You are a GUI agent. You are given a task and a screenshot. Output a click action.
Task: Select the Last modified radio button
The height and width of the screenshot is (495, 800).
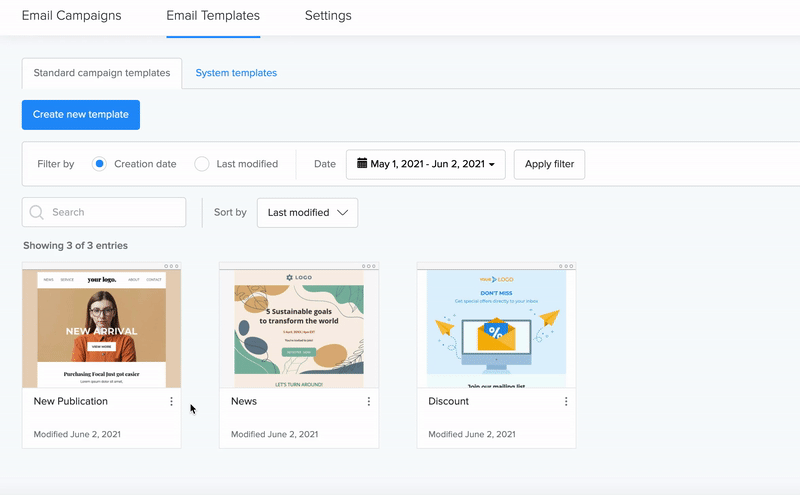[x=202, y=164]
